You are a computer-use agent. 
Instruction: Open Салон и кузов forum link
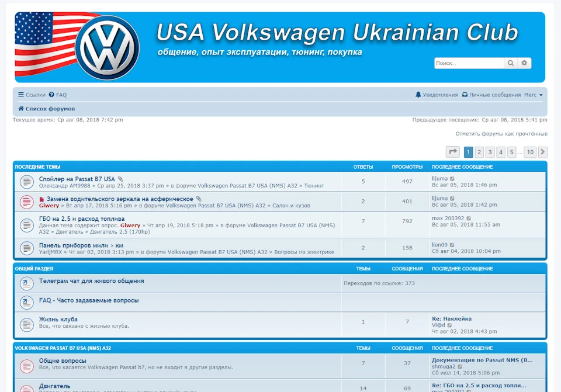tap(291, 206)
